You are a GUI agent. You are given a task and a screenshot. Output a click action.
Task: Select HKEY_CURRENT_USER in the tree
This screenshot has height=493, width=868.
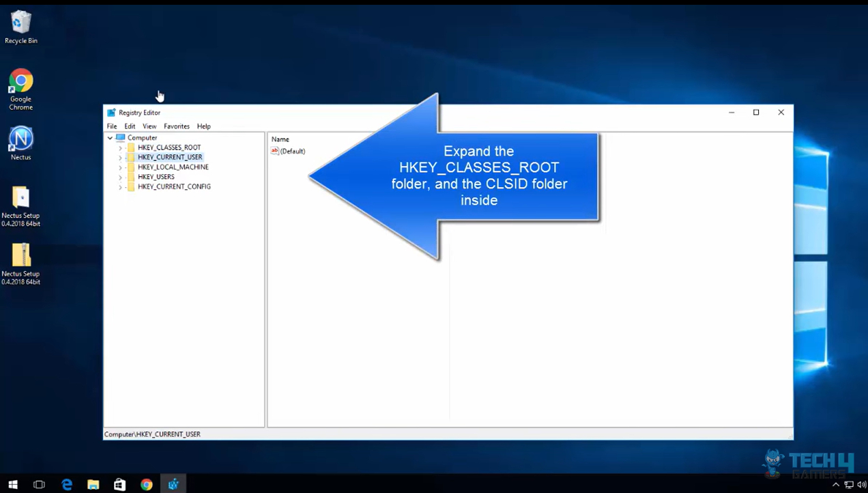[170, 156]
